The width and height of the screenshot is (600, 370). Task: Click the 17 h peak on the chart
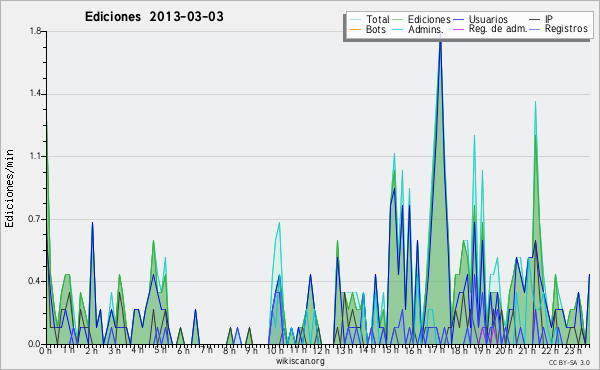[x=440, y=40]
